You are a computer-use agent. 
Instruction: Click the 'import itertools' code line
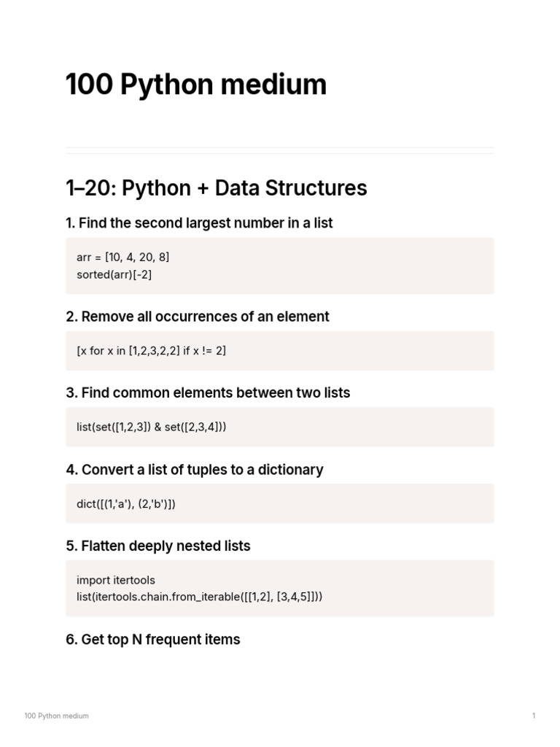pyautogui.click(x=115, y=580)
